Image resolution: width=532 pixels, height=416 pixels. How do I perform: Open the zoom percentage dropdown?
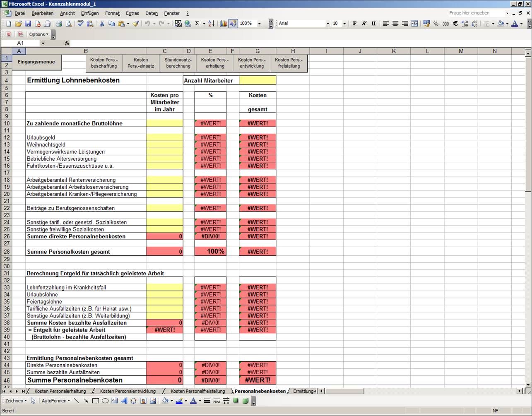(x=260, y=24)
